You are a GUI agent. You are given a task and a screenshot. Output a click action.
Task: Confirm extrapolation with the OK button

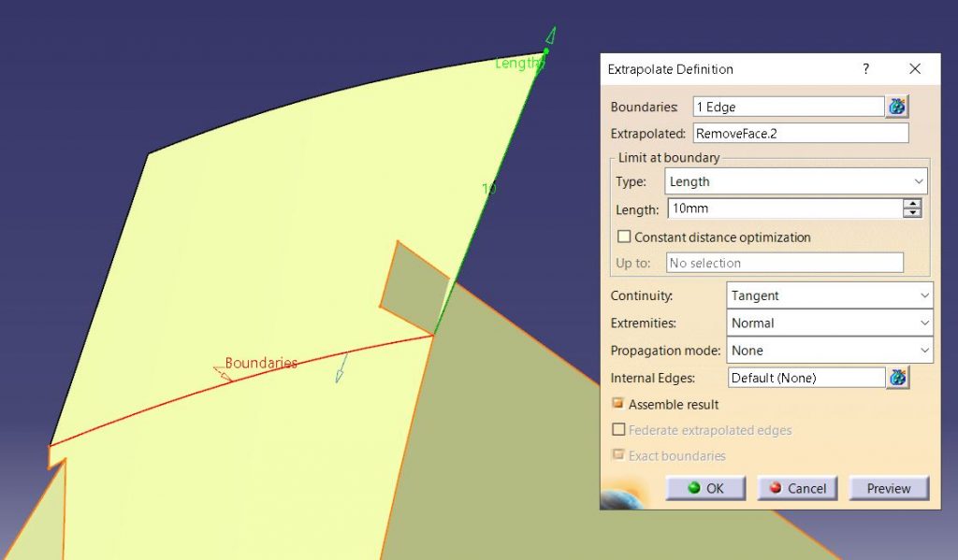pyautogui.click(x=704, y=488)
